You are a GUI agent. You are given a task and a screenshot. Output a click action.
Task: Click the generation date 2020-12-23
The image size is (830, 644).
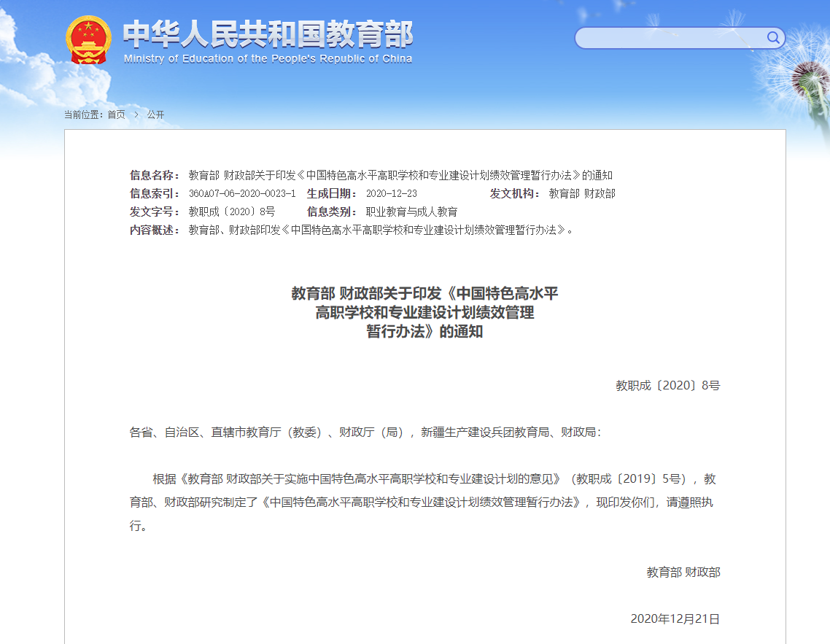pos(391,194)
